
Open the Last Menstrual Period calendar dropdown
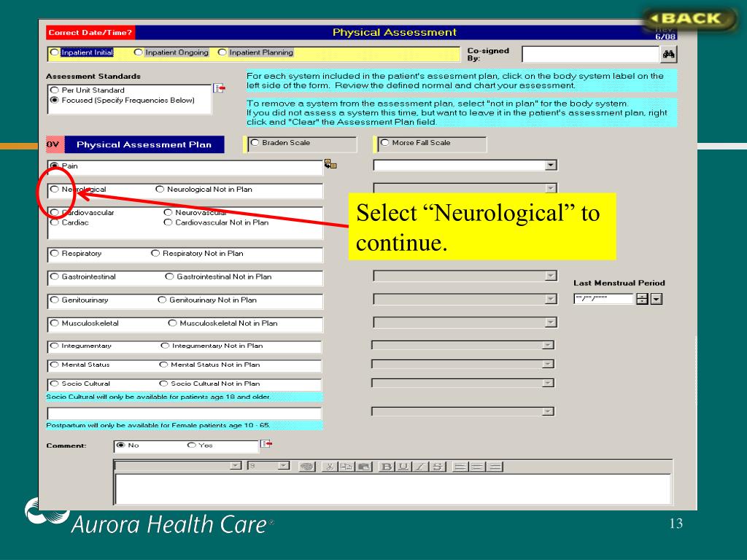(x=657, y=299)
